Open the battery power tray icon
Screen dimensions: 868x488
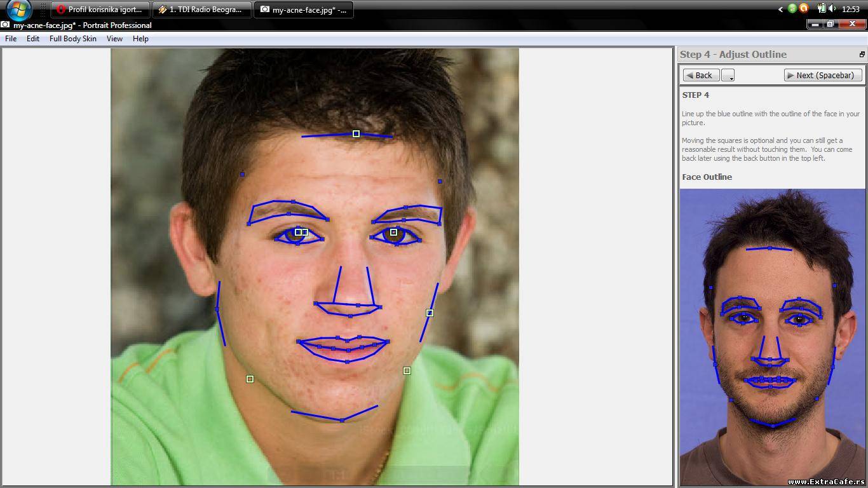[x=821, y=9]
